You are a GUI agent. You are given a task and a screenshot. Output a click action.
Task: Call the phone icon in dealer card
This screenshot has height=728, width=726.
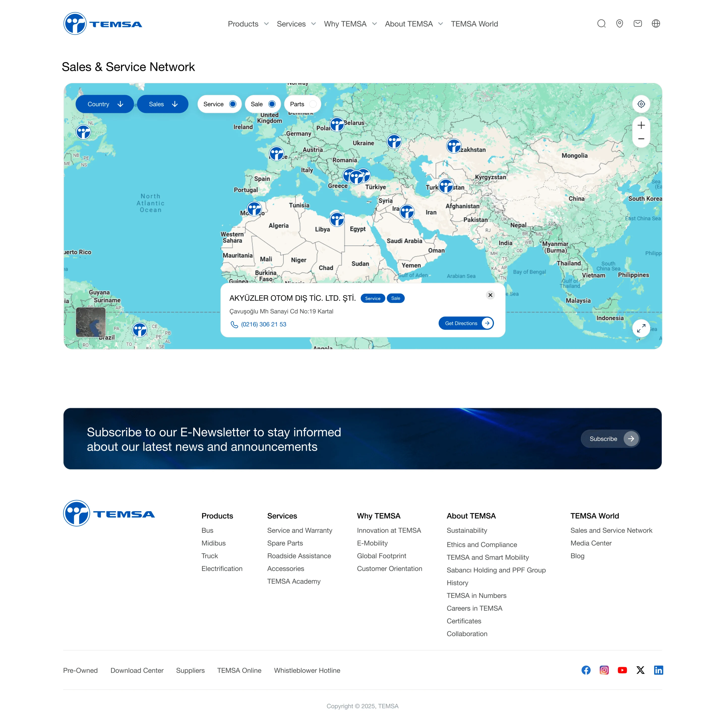pos(234,324)
